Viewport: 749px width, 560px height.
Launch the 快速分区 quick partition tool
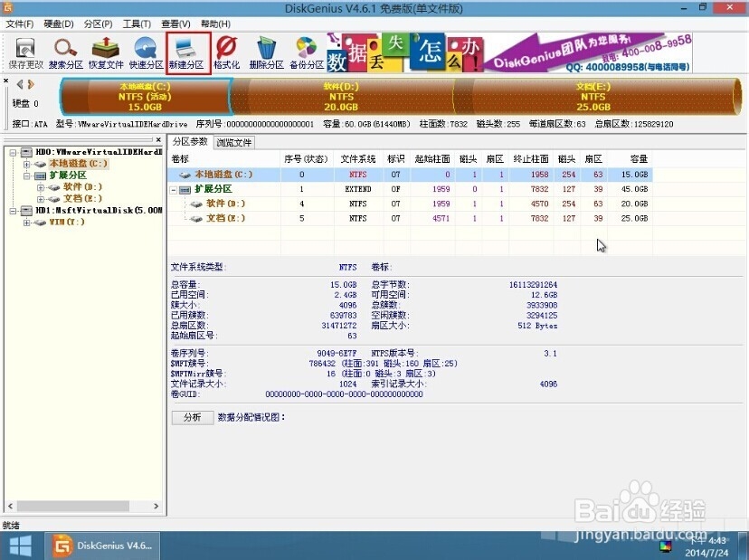click(x=146, y=53)
